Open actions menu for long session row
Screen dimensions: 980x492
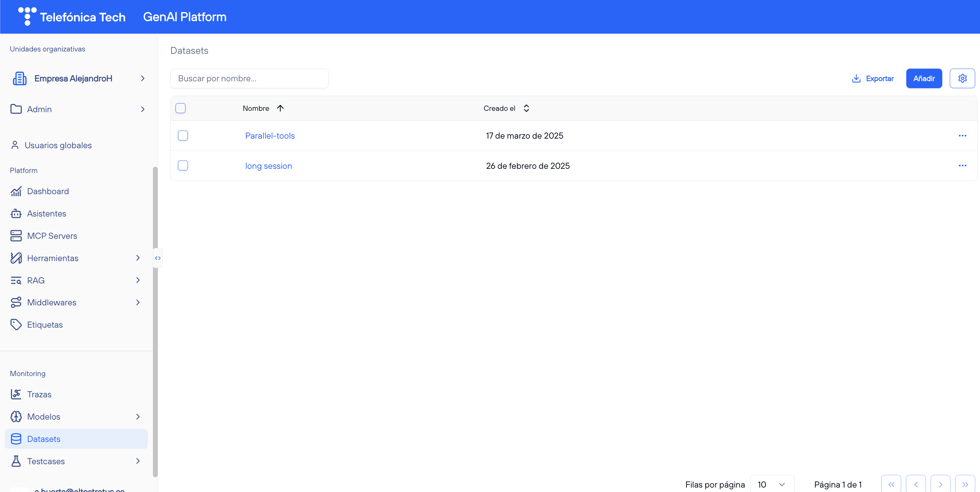963,165
